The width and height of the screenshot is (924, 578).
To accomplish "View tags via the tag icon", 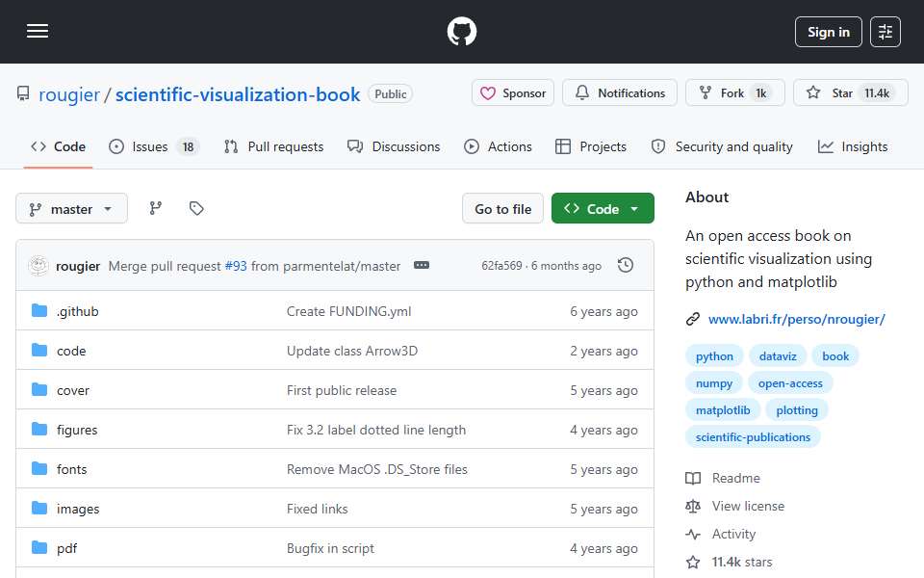I will [196, 208].
